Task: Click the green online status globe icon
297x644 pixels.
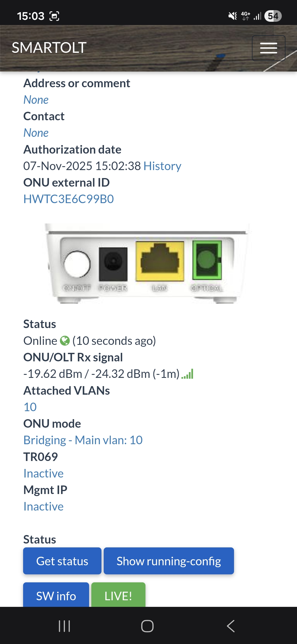Action: click(65, 341)
